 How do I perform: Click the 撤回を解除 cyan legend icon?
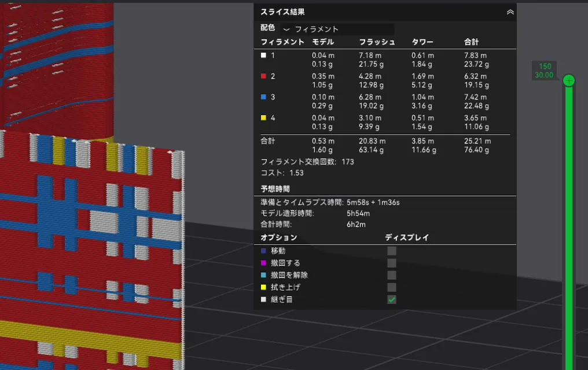(263, 275)
